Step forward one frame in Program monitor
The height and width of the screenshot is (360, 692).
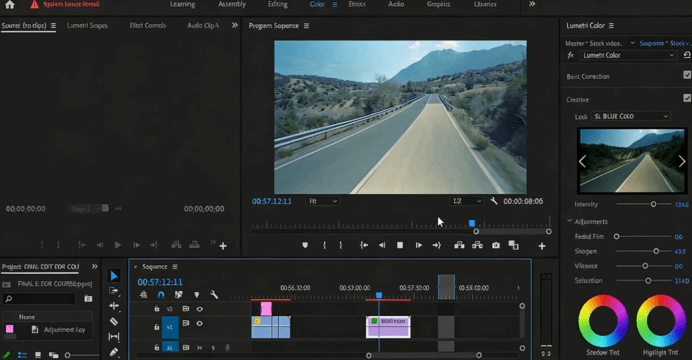tap(418, 245)
